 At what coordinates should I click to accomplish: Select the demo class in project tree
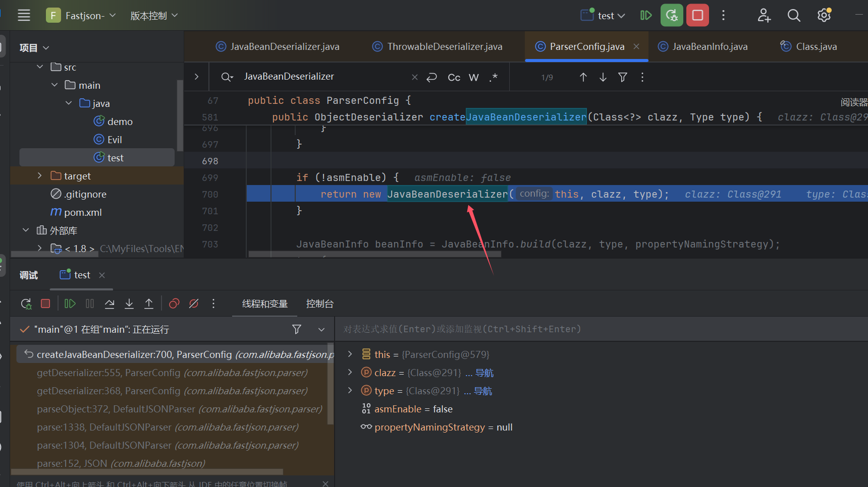pos(114,121)
